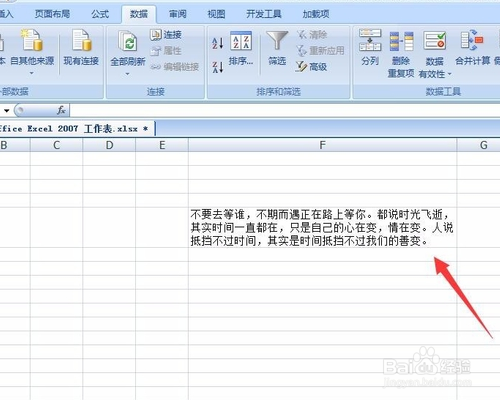The width and height of the screenshot is (500, 400).
Task: Click the greyed 编辑链接 edit links item
Action: click(x=175, y=67)
